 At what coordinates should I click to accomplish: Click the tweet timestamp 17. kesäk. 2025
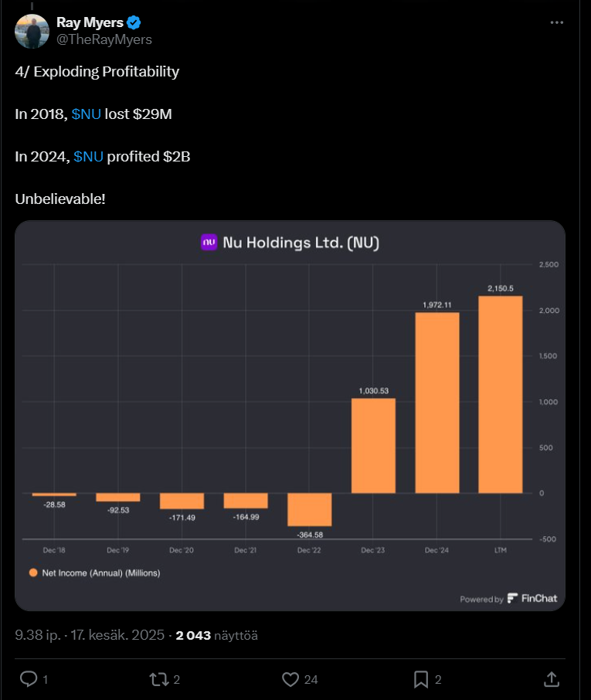[x=117, y=635]
